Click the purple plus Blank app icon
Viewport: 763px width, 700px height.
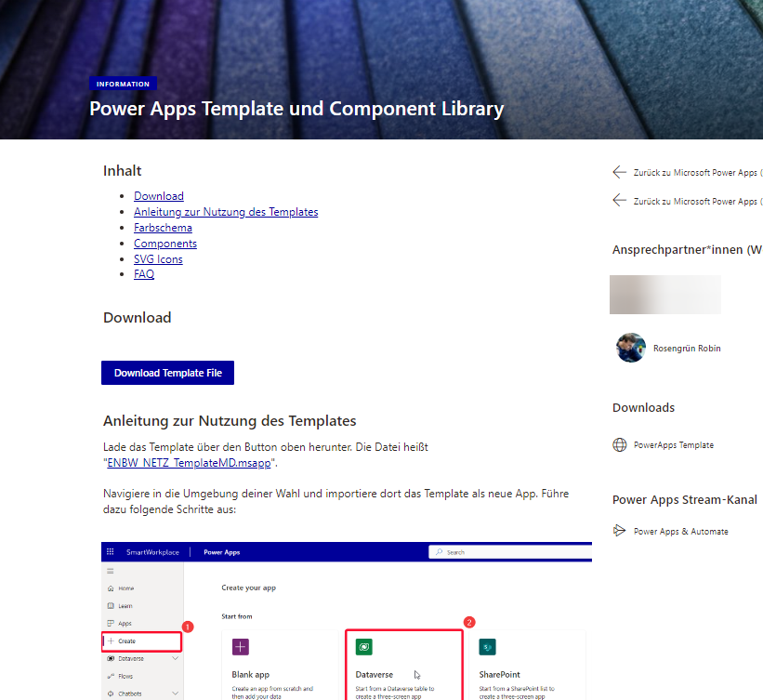pyautogui.click(x=241, y=647)
